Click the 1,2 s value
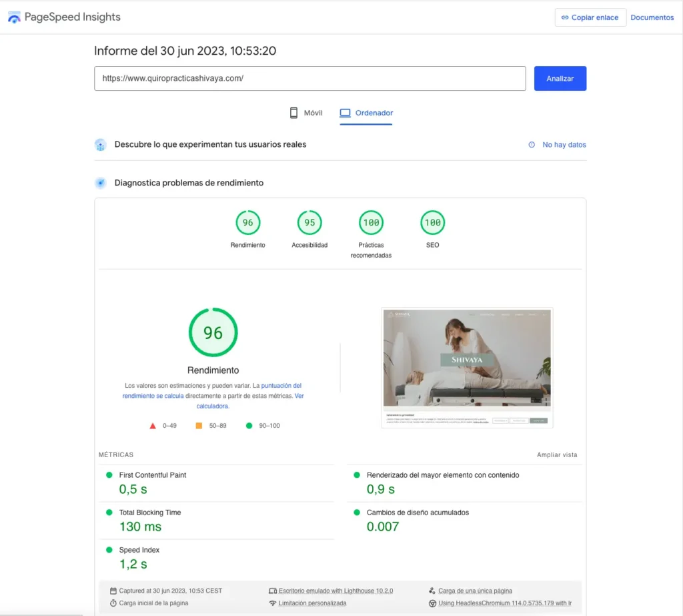The image size is (683, 616). (x=133, y=564)
